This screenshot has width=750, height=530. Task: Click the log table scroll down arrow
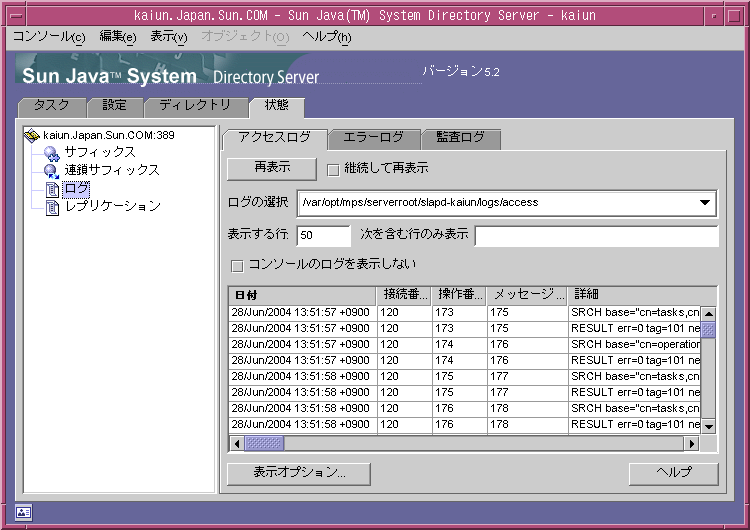[x=708, y=426]
